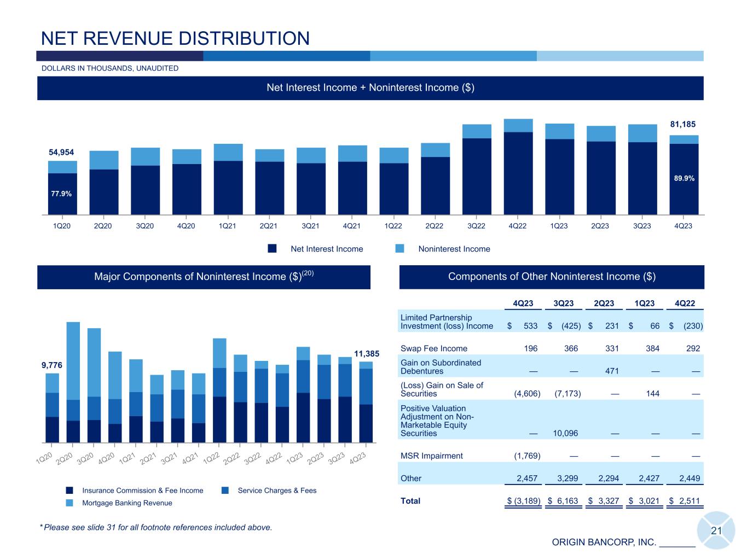This screenshot has height=560, width=747.
Task: Click the slide 31 footnote reference text
Action: 158,528
